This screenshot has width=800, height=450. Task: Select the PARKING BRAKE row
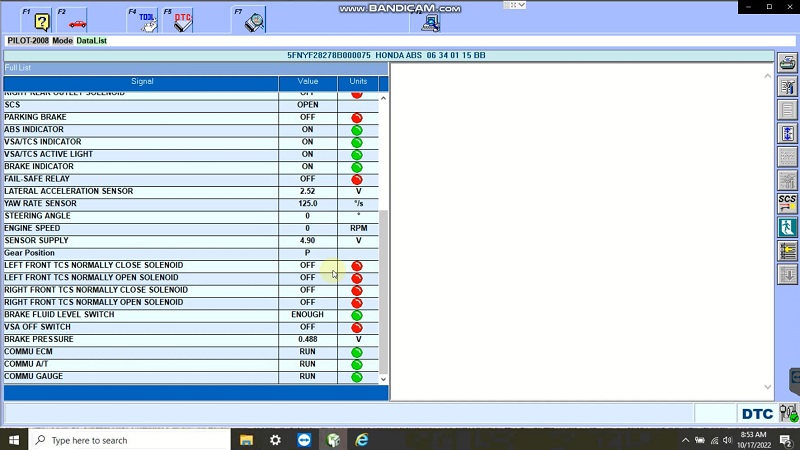point(191,117)
